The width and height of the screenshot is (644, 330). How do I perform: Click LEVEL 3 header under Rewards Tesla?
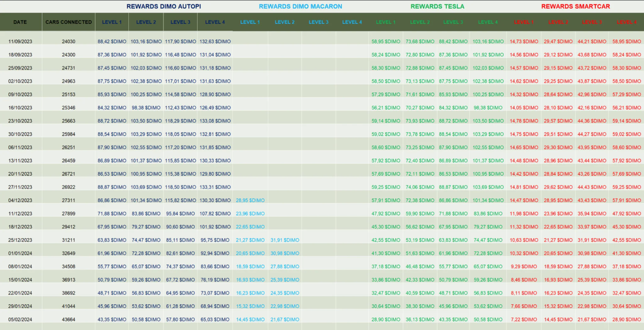(x=453, y=22)
